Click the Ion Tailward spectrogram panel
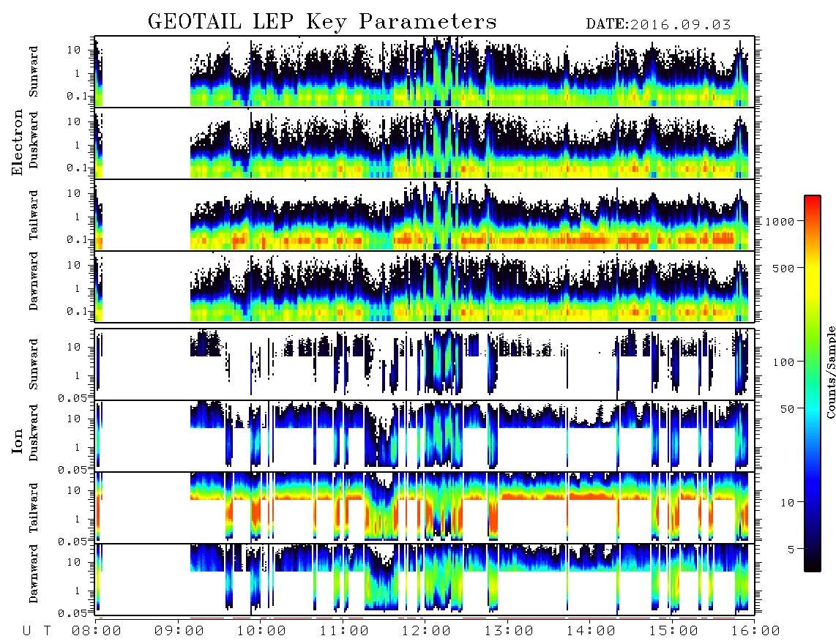This screenshot has height=644, width=836. coord(425,508)
